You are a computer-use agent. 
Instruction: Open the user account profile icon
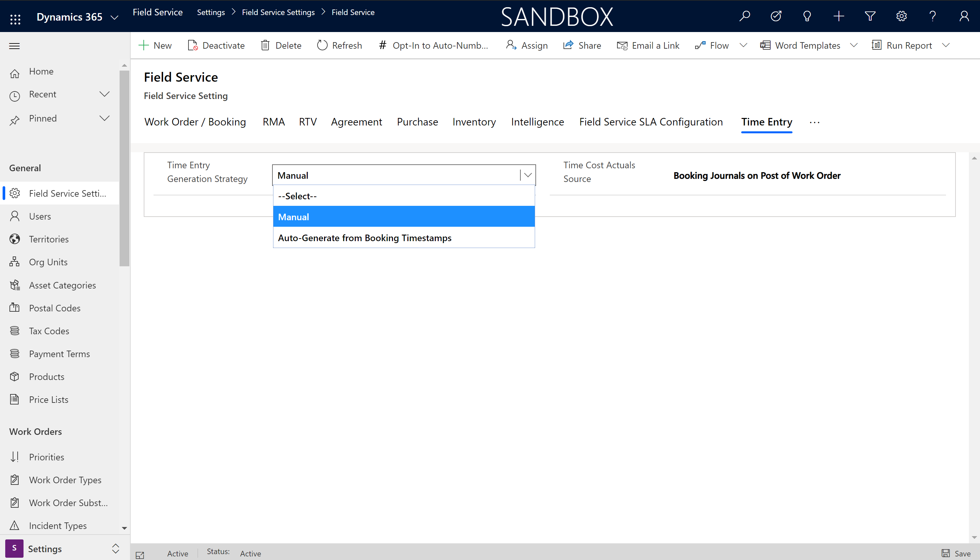tap(964, 16)
